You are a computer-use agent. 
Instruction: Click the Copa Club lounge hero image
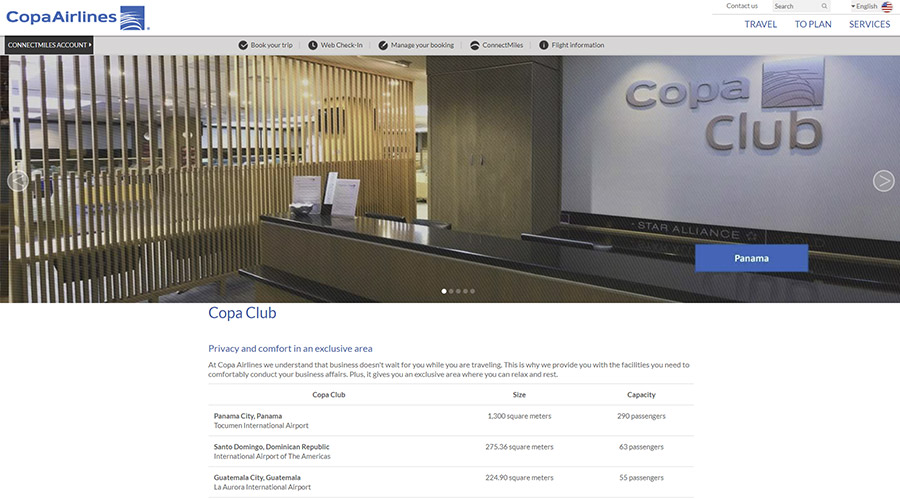[x=450, y=179]
